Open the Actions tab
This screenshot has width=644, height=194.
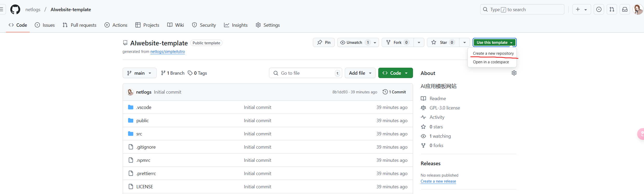[116, 25]
